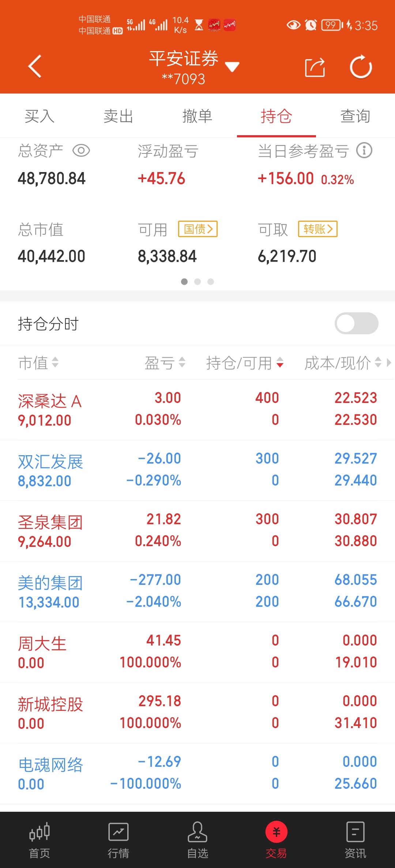Image resolution: width=395 pixels, height=868 pixels.
Task: Switch to the 查询 tab
Action: pyautogui.click(x=355, y=116)
